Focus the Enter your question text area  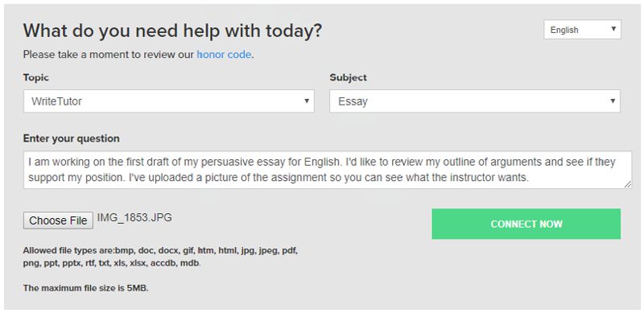click(328, 170)
